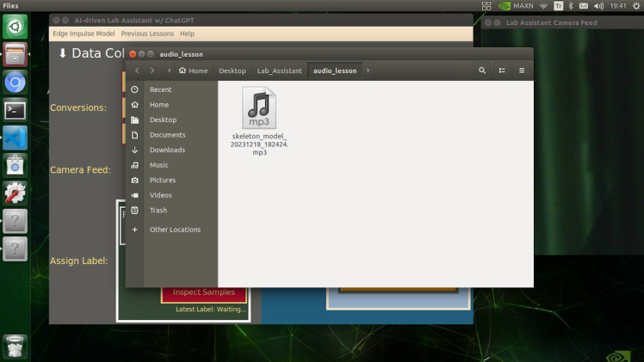Navigate to Desktop in the path bar
Image resolution: width=644 pixels, height=362 pixels.
[x=232, y=71]
